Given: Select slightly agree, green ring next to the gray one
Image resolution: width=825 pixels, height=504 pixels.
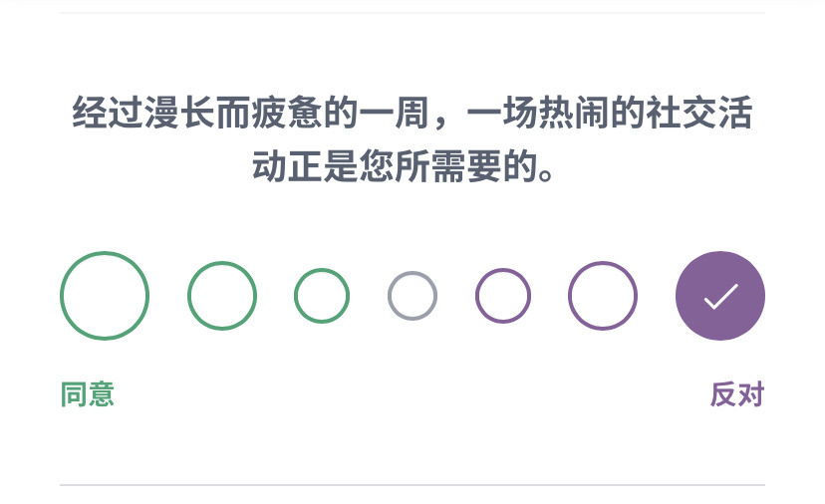Looking at the screenshot, I should tap(322, 296).
